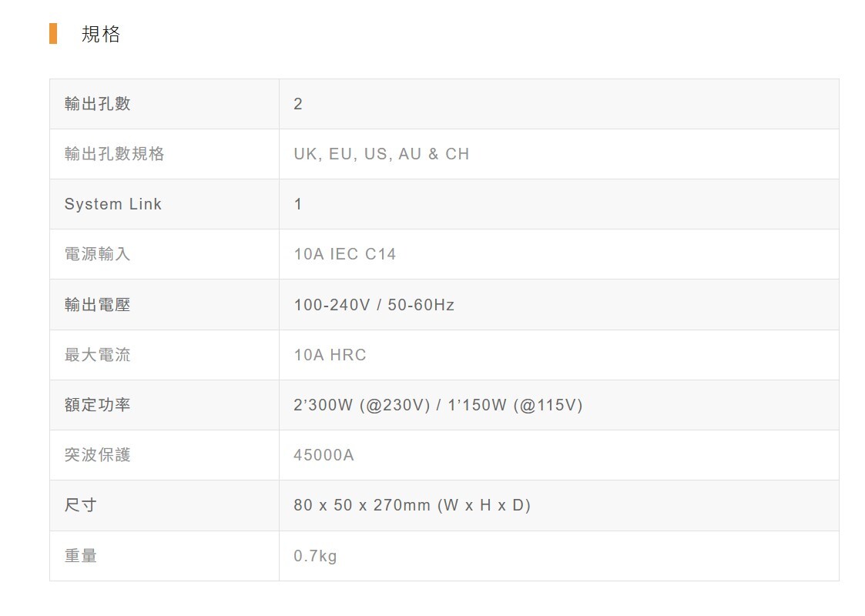Select the System Link label
The width and height of the screenshot is (865, 616).
(113, 204)
